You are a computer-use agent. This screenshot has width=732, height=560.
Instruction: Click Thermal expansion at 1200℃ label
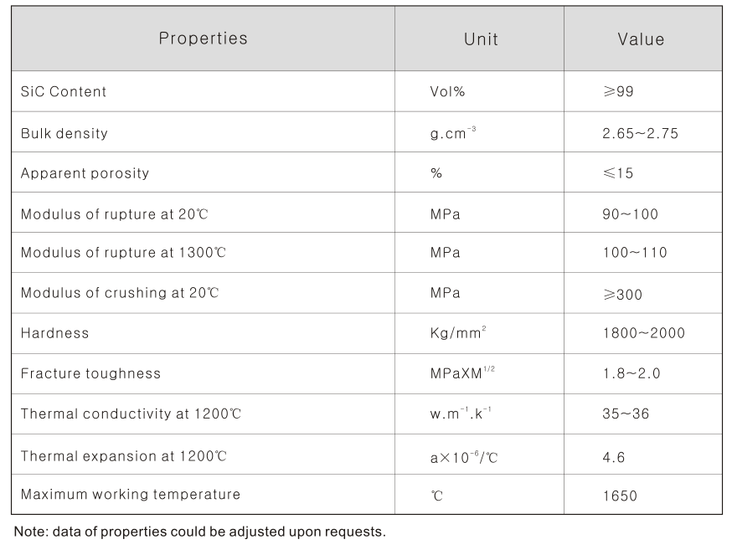coord(124,456)
